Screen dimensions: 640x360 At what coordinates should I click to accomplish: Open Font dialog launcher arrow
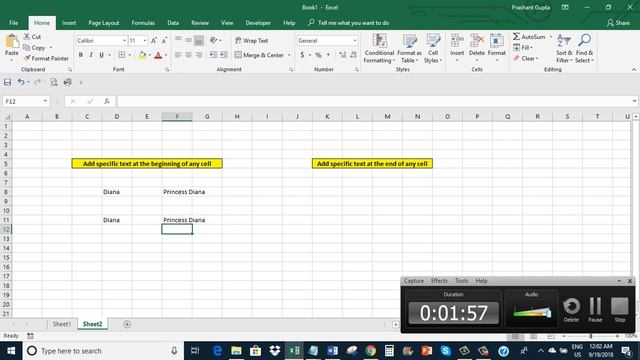[167, 70]
